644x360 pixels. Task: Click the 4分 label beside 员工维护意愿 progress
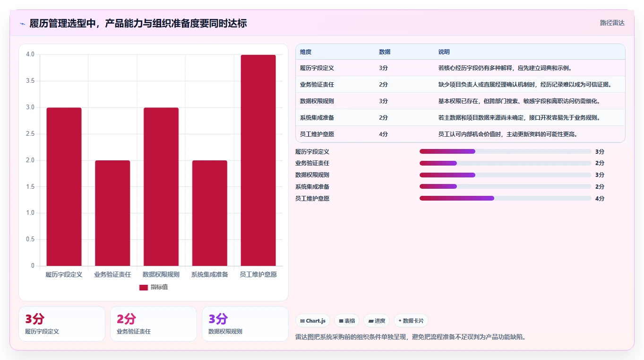(x=600, y=198)
